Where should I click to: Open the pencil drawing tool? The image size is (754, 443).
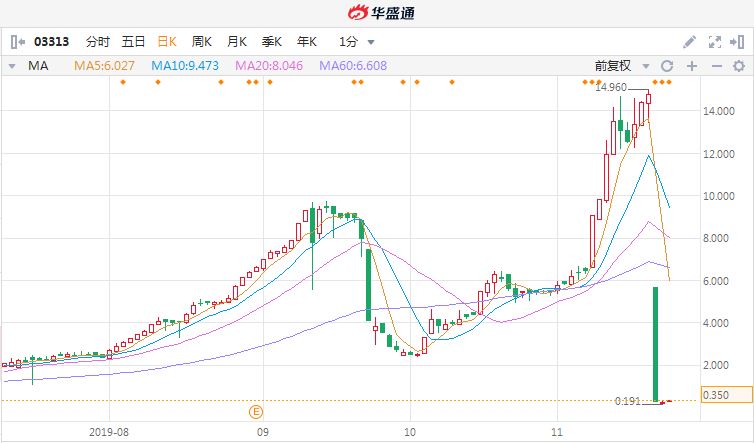coord(689,42)
